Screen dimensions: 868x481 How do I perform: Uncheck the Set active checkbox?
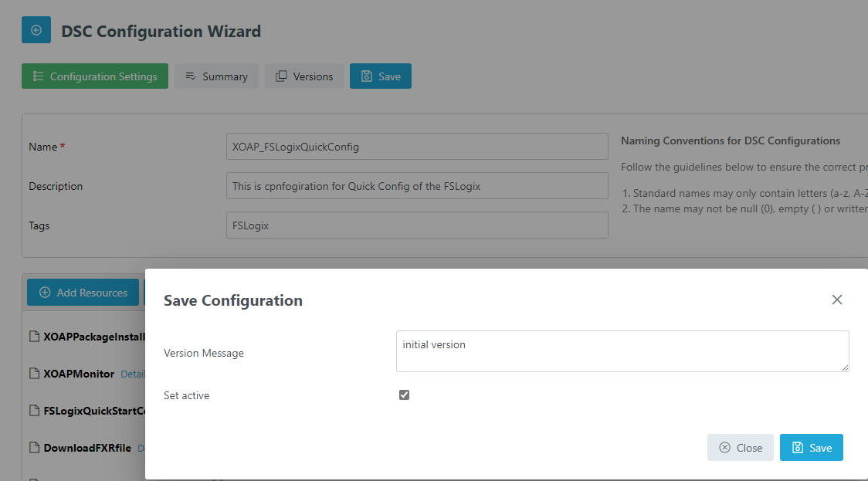coord(404,395)
